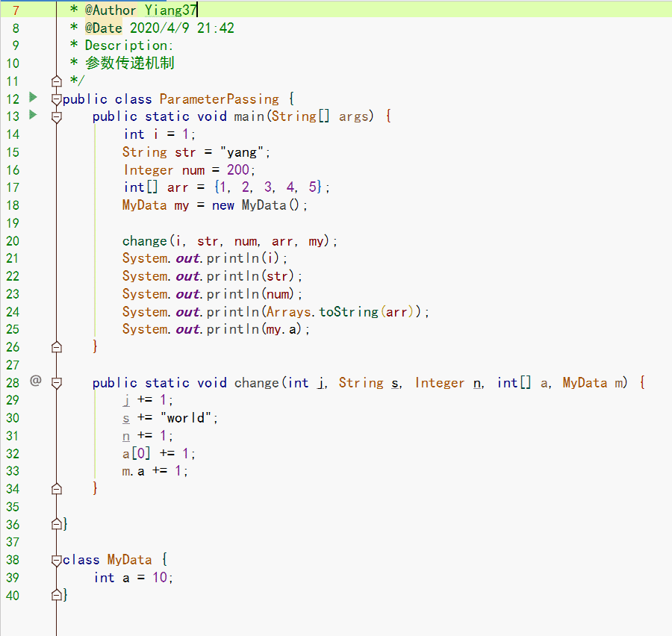
Task: Click the 'int a = 10;' field declaration
Action: 134,578
